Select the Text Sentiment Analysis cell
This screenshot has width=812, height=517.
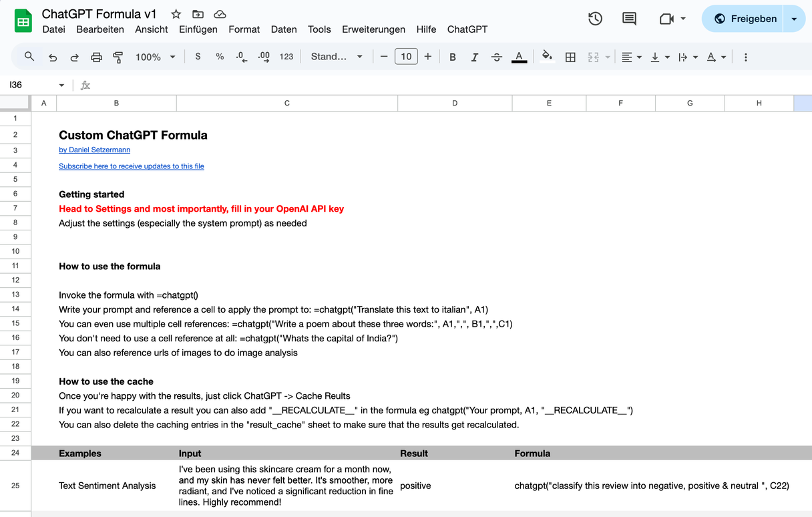[x=117, y=486]
